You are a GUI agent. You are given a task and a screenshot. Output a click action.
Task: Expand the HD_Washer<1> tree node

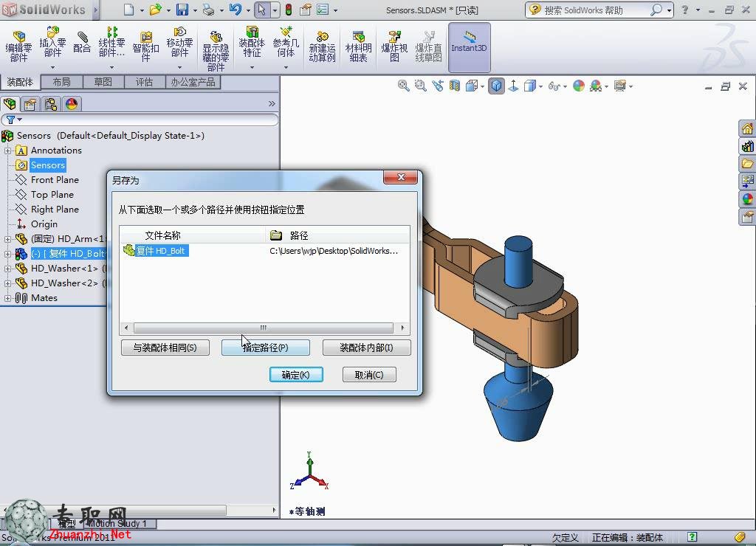(x=7, y=269)
